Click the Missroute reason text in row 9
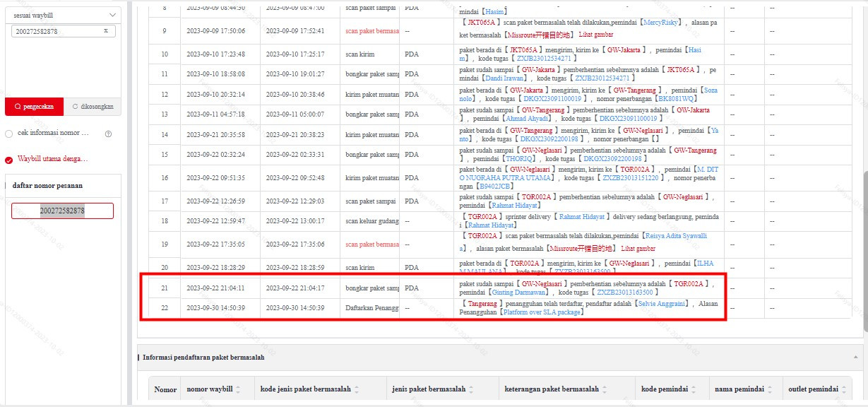This screenshot has width=868, height=407. (x=541, y=35)
